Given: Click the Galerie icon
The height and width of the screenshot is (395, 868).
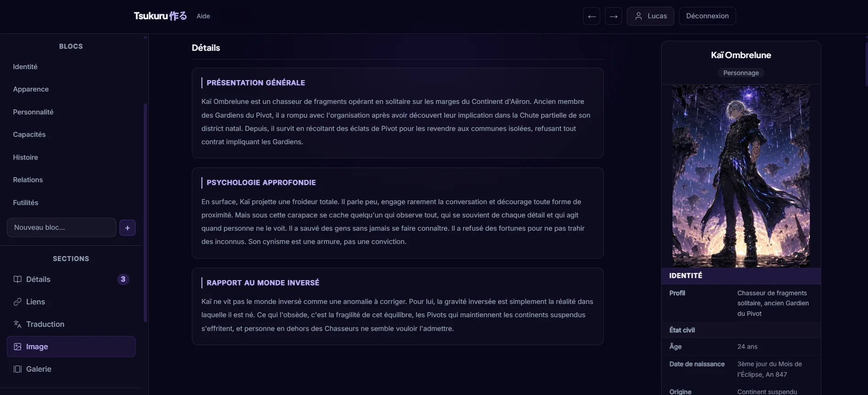Looking at the screenshot, I should click(17, 369).
